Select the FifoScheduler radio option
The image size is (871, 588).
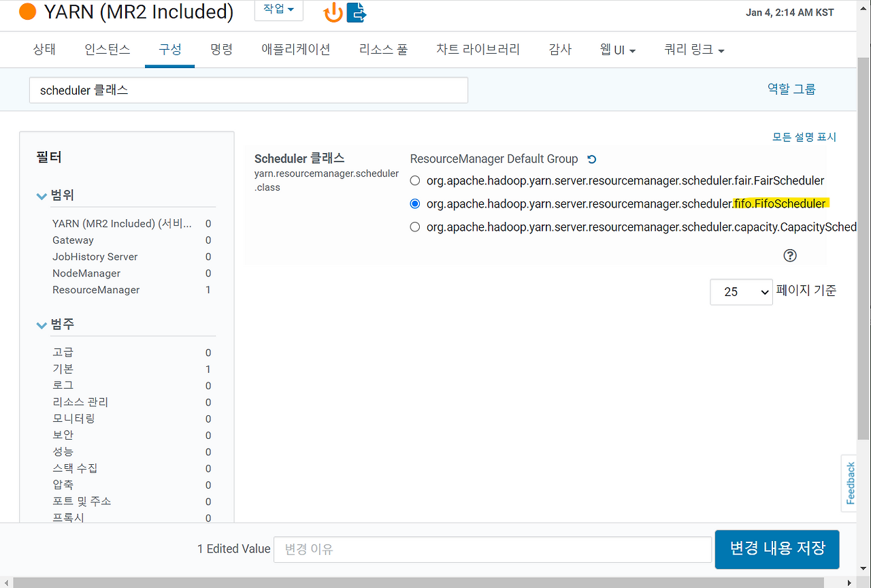pos(415,203)
